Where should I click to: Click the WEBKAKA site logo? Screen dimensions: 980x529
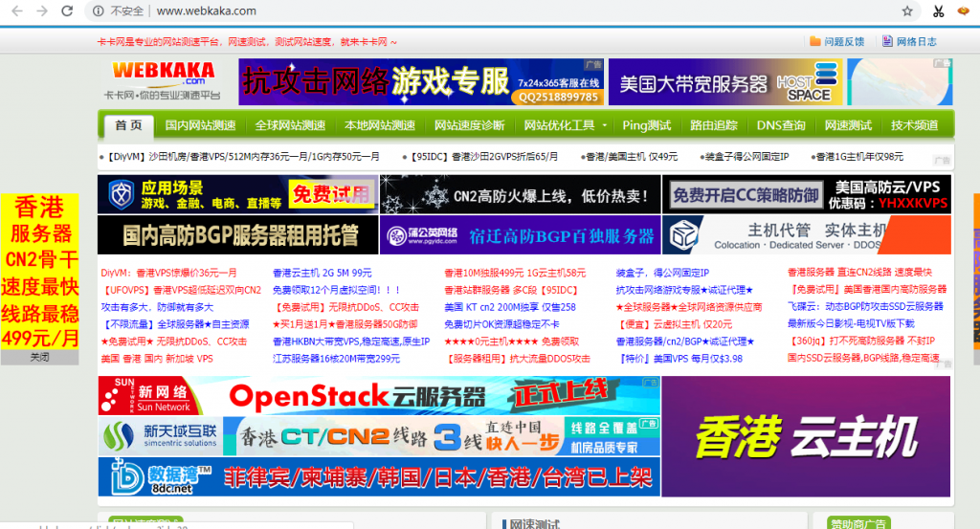click(163, 81)
